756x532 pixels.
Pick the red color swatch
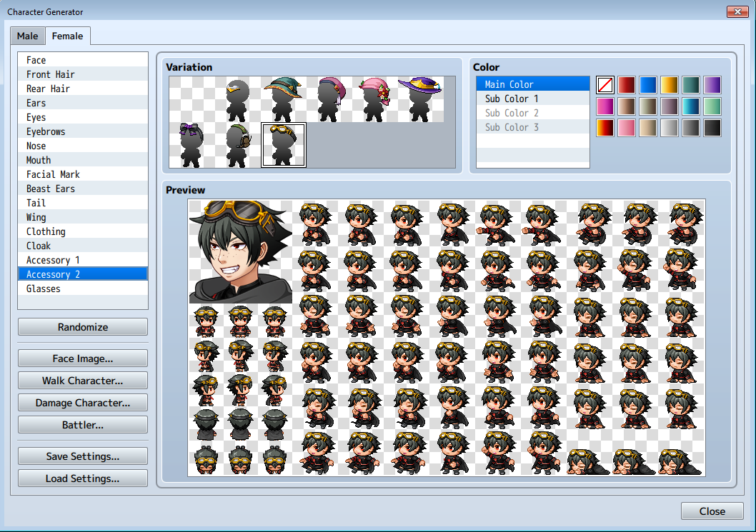626,85
